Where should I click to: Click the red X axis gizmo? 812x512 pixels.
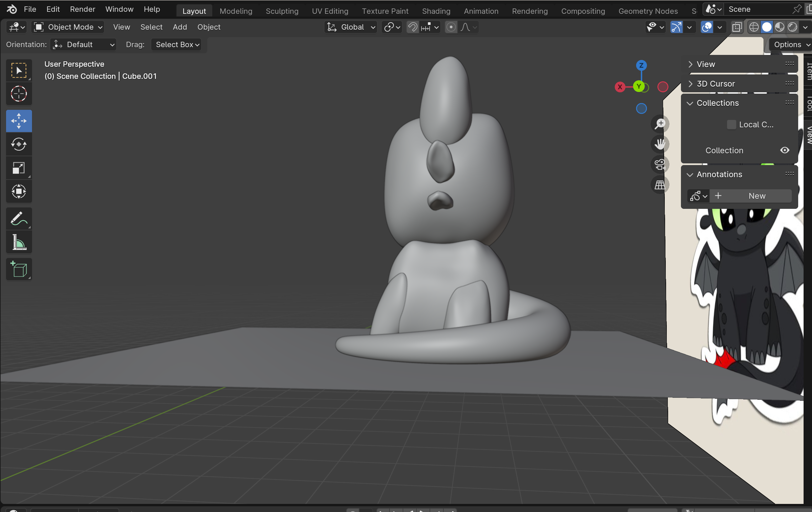[x=620, y=87]
